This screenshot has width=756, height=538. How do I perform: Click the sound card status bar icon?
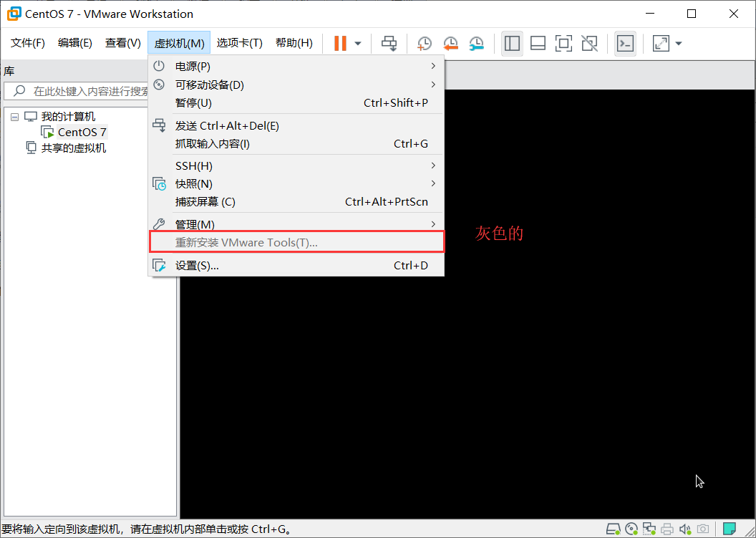point(685,529)
